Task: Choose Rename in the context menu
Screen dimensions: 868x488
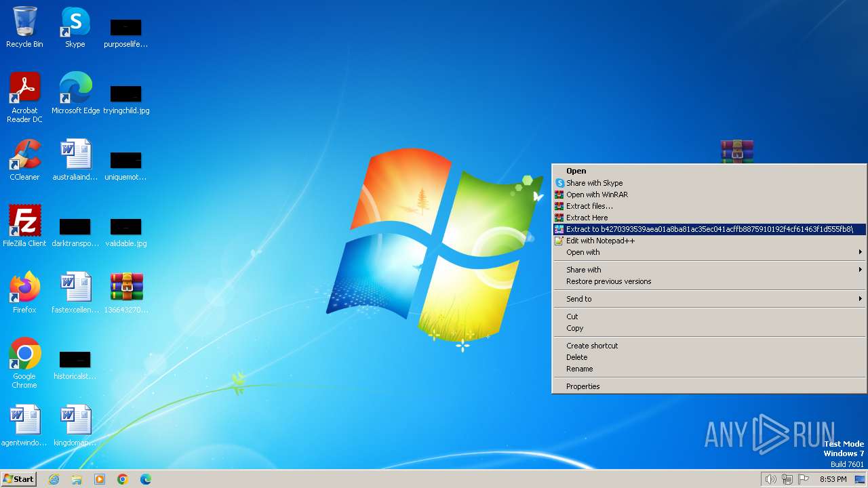Action: click(709, 369)
